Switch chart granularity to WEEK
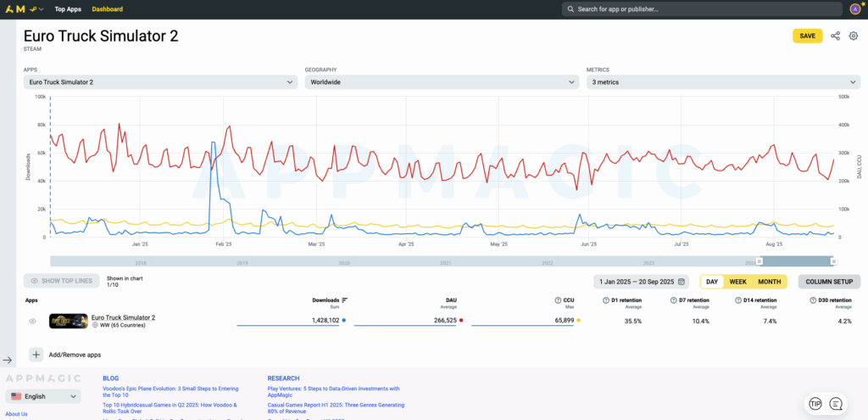868x420 pixels. tap(737, 282)
